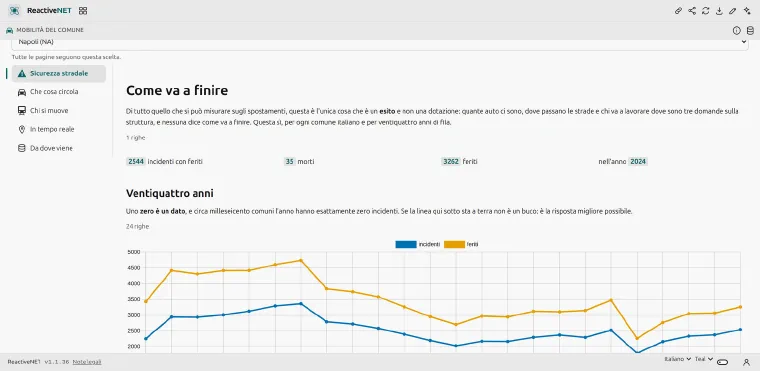This screenshot has width=760, height=371.
Task: Click the warning triangle icon of Sicurezza stradale
Action: pyautogui.click(x=21, y=74)
